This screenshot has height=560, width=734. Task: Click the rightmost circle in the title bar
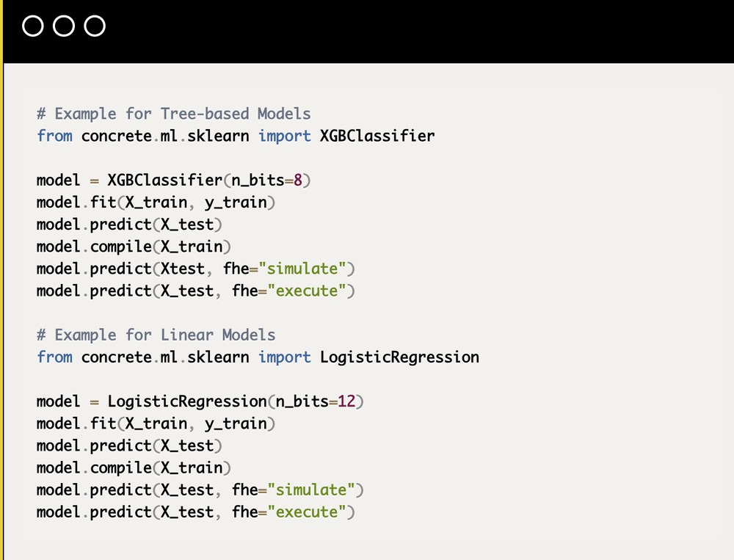click(x=95, y=26)
